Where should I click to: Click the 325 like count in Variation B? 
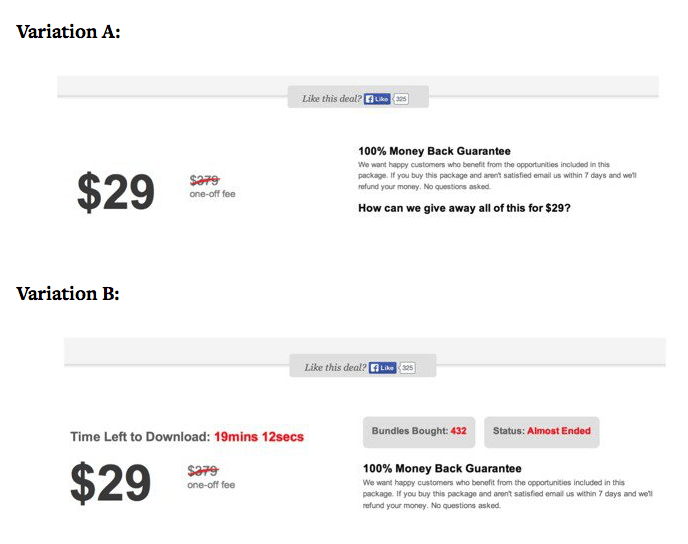click(x=407, y=368)
